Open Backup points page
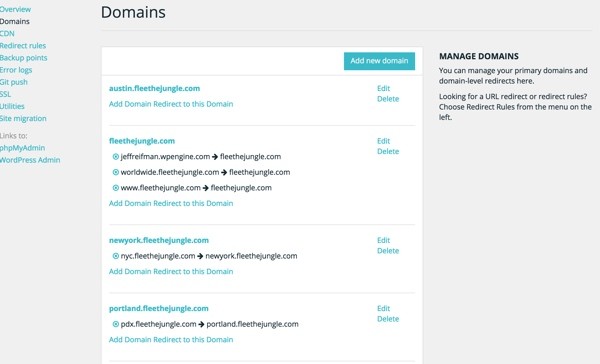The width and height of the screenshot is (600, 364). [x=23, y=58]
